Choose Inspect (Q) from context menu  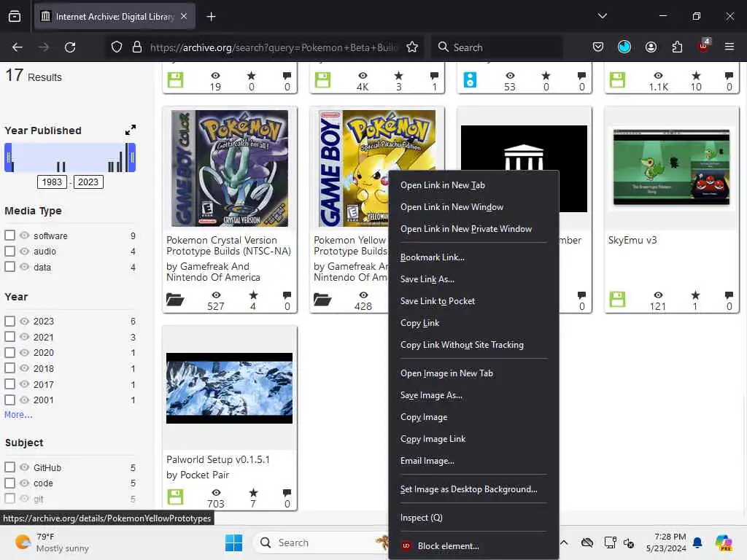point(473,518)
